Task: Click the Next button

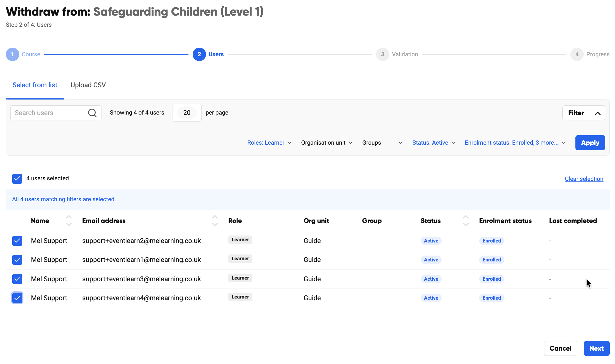Action: coord(596,348)
